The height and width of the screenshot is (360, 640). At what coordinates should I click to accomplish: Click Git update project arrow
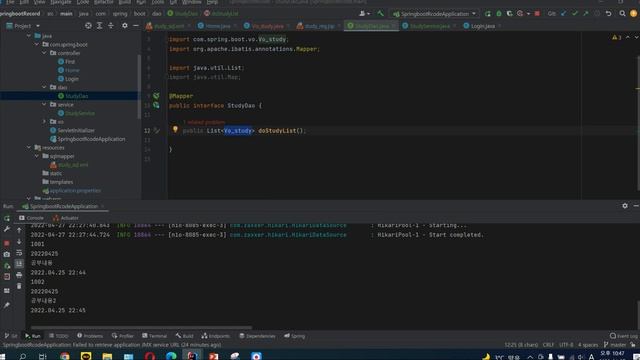pos(564,13)
